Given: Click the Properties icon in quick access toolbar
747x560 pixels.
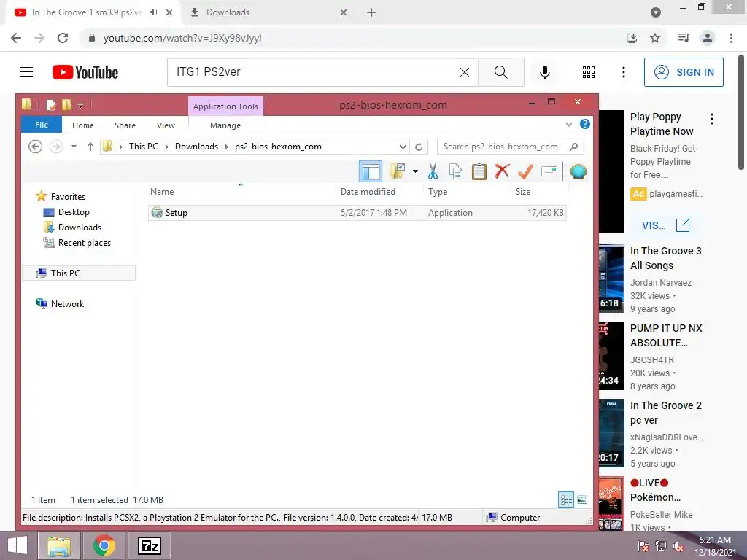Looking at the screenshot, I should tap(51, 105).
